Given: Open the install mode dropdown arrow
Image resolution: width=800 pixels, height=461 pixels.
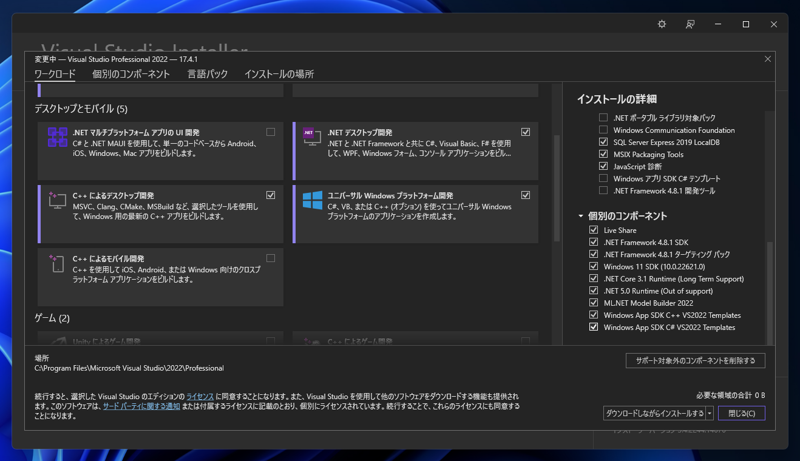Looking at the screenshot, I should pyautogui.click(x=709, y=413).
